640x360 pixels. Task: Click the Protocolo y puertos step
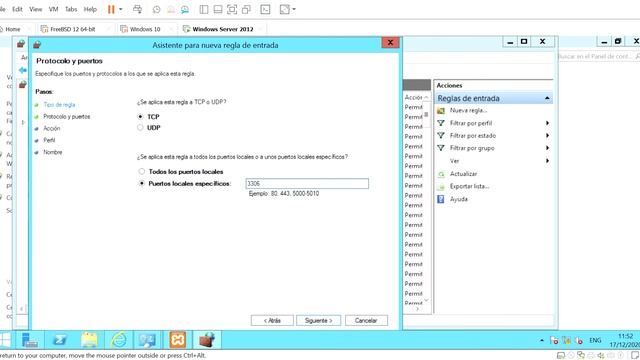pos(67,117)
